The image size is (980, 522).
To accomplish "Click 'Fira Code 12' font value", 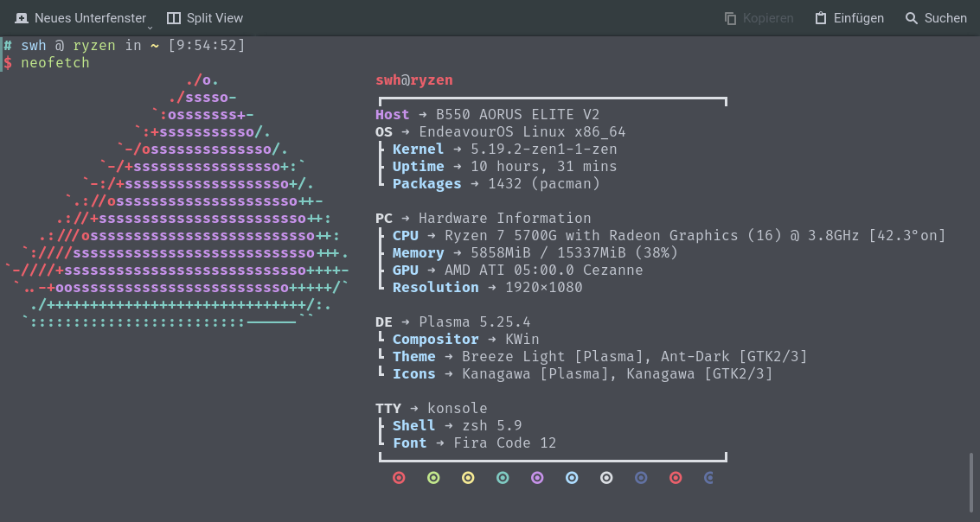I will (504, 442).
